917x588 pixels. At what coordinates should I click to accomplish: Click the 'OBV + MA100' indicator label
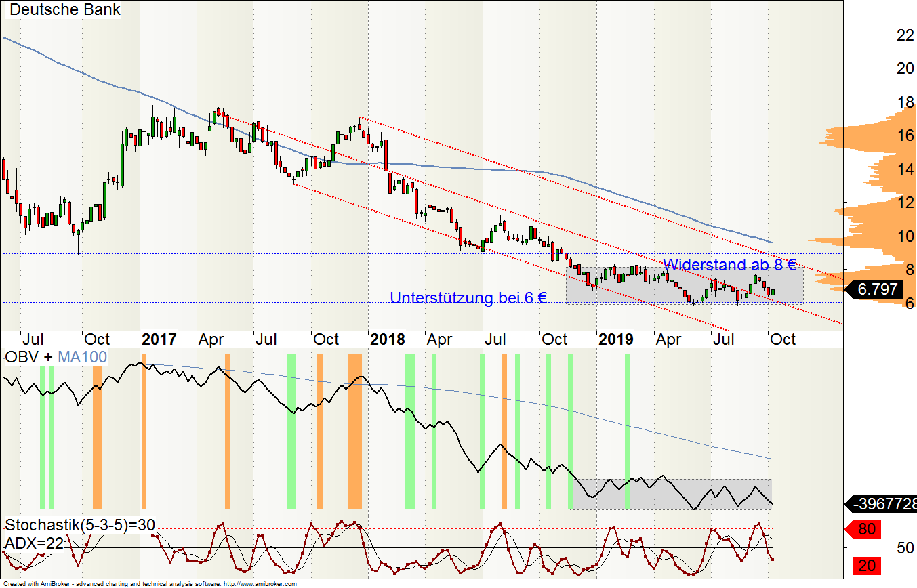(56, 357)
